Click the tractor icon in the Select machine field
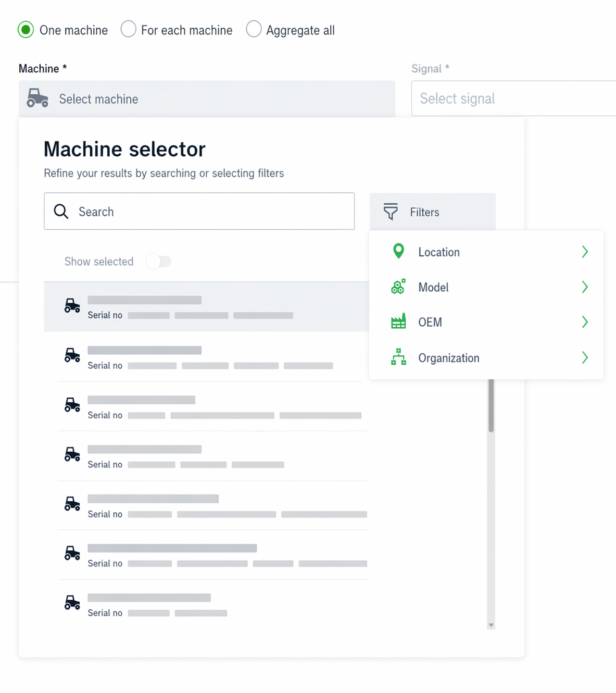616x693 pixels. coord(37,98)
